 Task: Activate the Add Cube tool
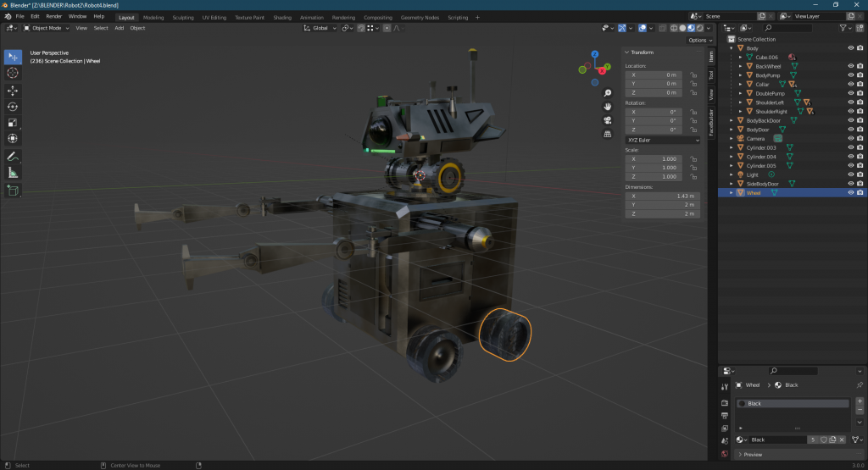tap(13, 191)
